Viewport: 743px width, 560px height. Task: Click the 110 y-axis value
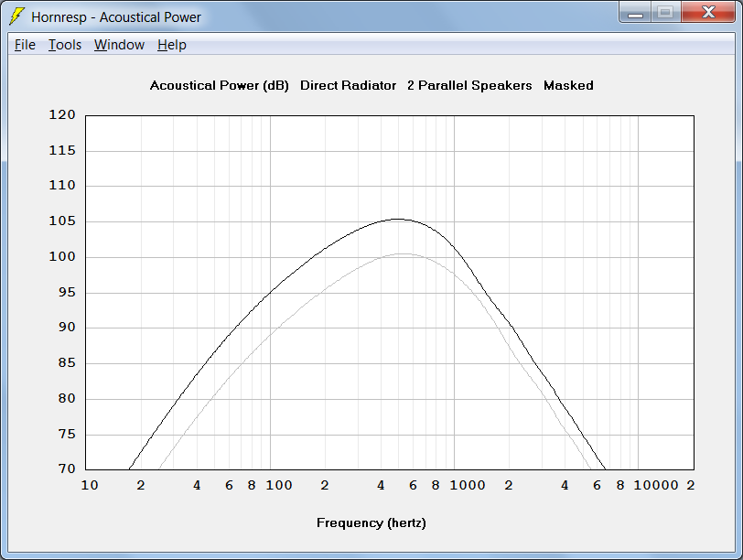(x=62, y=185)
